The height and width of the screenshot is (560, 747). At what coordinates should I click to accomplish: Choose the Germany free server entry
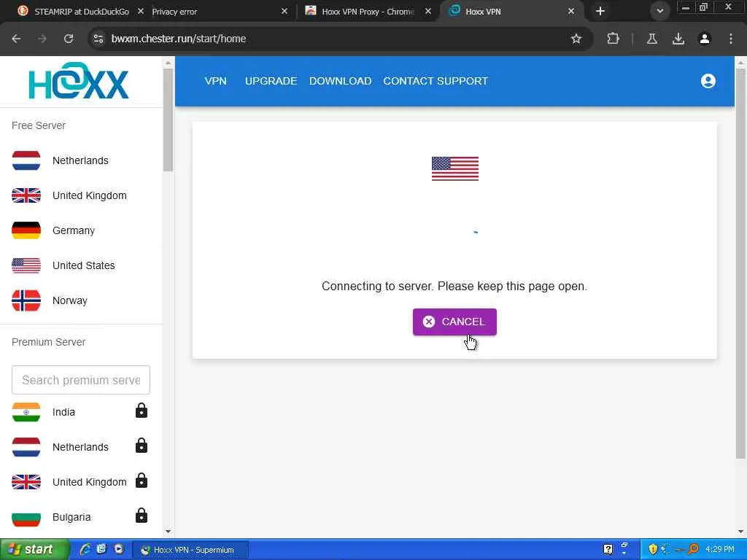[81, 230]
